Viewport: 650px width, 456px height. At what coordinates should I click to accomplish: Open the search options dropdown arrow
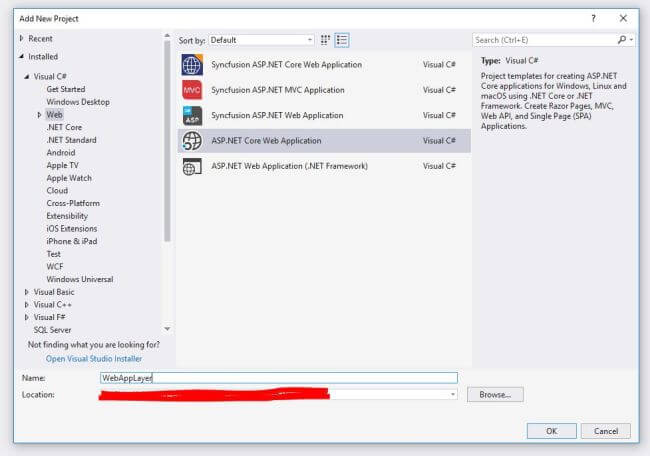pos(631,40)
